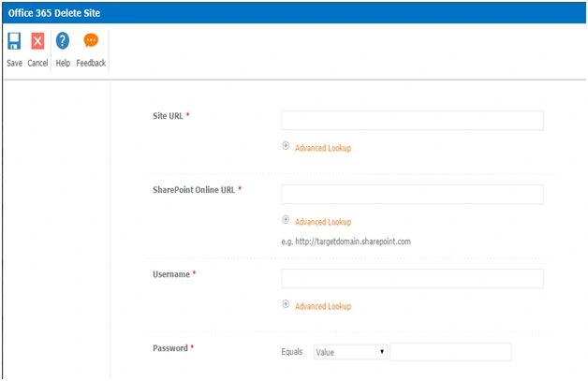Open Advanced Lookup link for SharePoint Online URL
Screen dimensions: 588x381
tap(323, 222)
